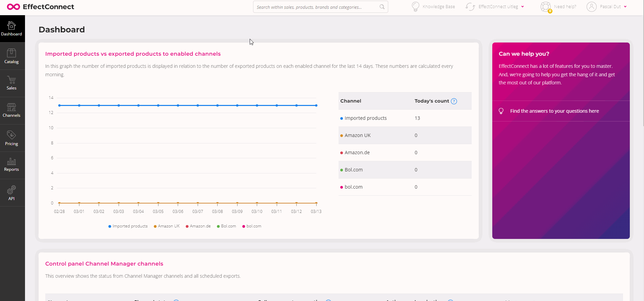Viewport: 644px width, 301px height.
Task: Open the Need help? support menu
Action: [559, 7]
